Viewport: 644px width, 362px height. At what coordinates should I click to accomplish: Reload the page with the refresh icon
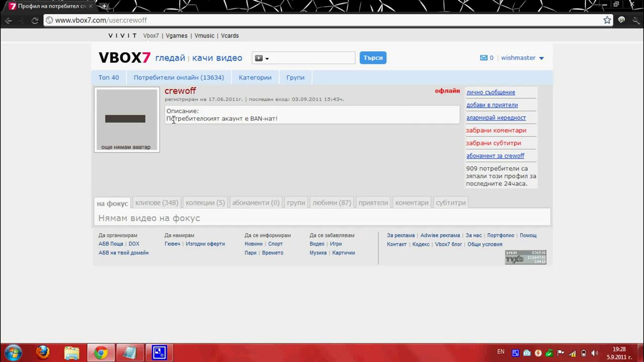coord(35,20)
